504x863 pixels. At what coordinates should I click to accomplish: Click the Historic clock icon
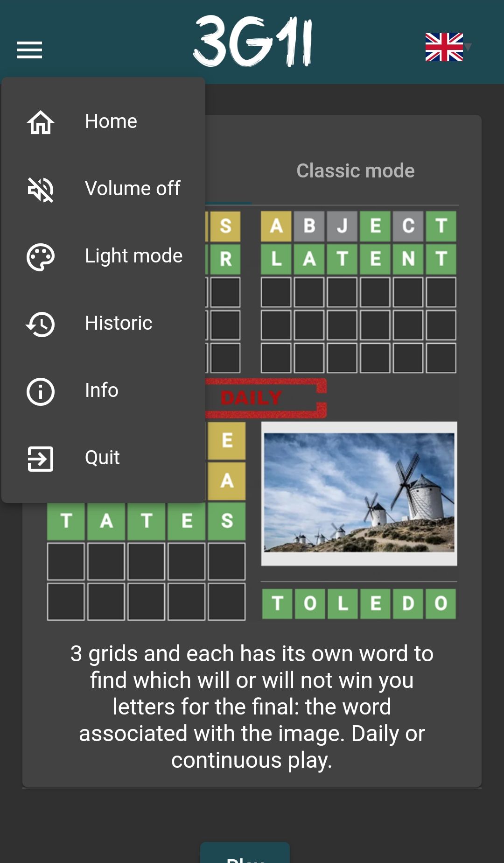[x=41, y=324]
